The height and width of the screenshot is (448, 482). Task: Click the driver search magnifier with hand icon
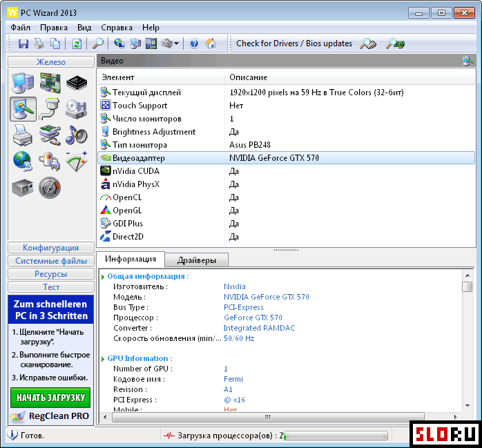368,43
